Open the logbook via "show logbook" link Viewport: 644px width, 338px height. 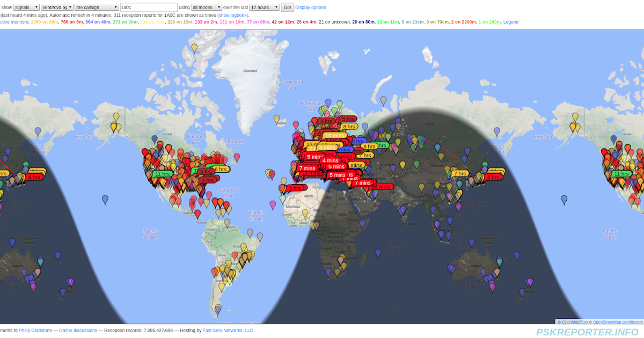click(x=232, y=15)
